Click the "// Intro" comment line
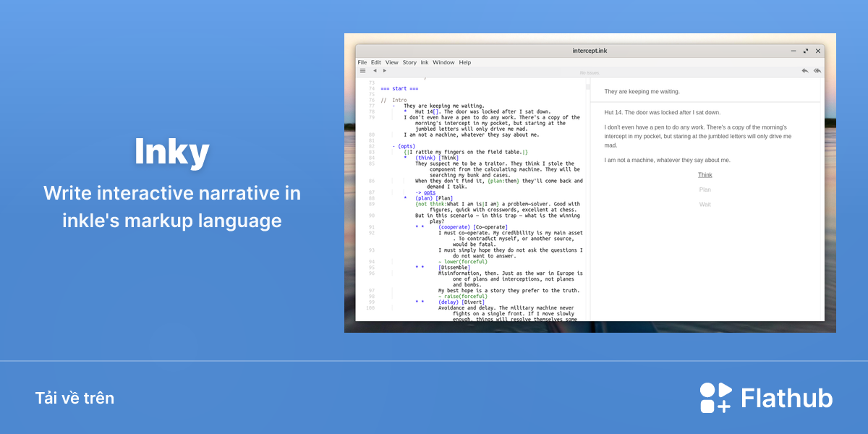Viewport: 868px width, 434px height. pos(394,100)
